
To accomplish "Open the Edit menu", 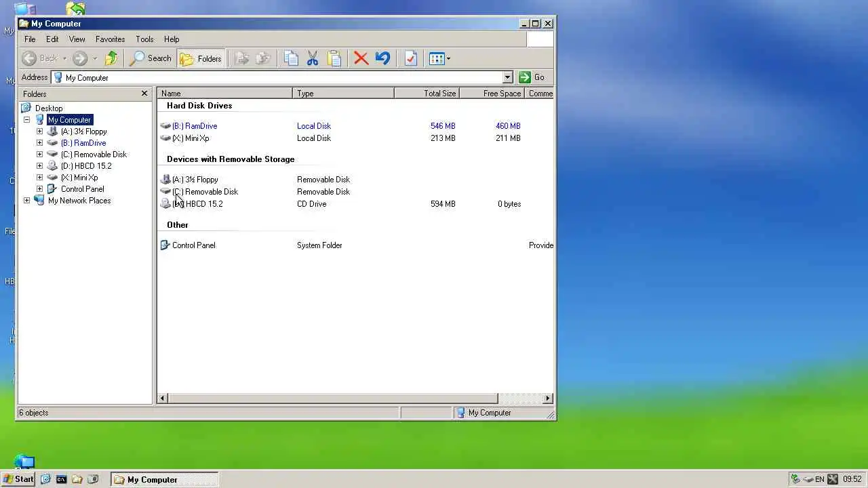I will [x=52, y=39].
